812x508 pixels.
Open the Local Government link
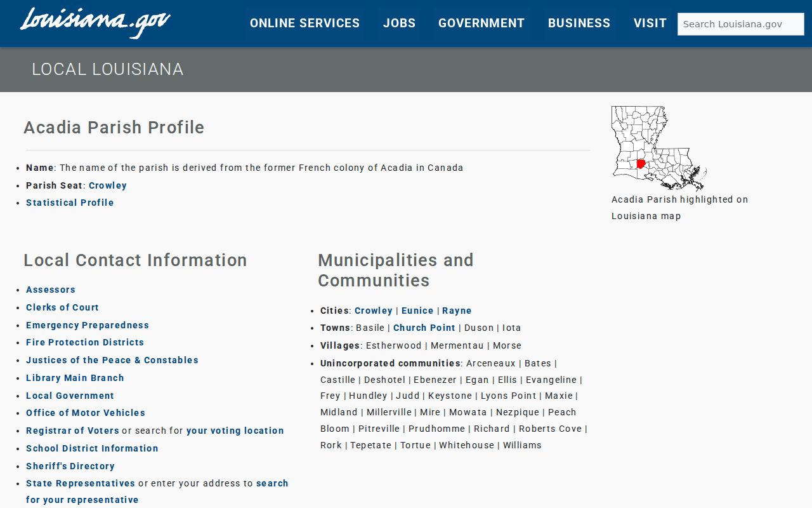70,396
